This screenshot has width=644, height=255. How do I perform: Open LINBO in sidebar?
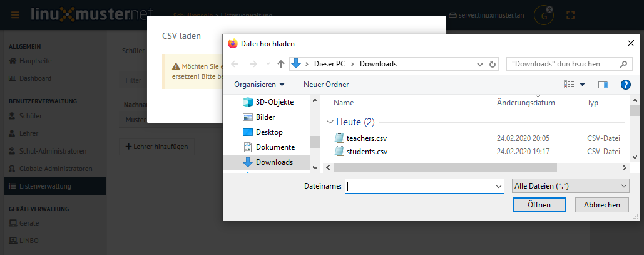tap(24, 241)
